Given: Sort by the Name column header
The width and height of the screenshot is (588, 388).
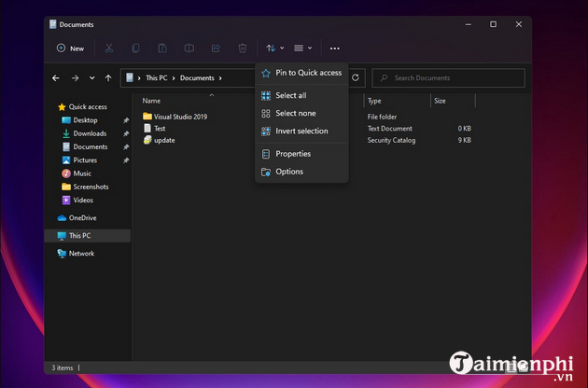Looking at the screenshot, I should point(151,101).
